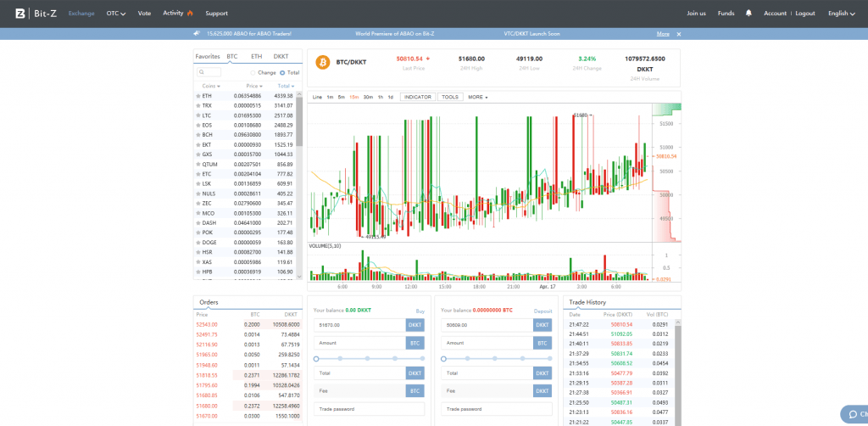Image resolution: width=868 pixels, height=426 pixels.
Task: Set chart interval to 1h
Action: 381,97
